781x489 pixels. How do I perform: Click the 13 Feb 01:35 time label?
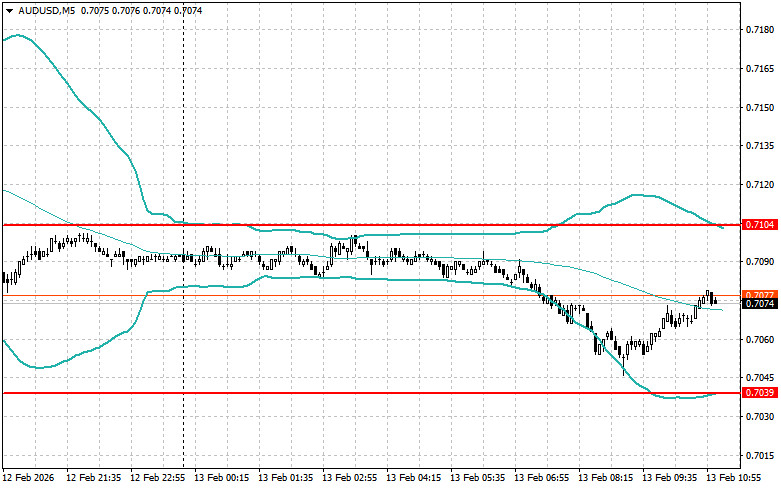click(285, 478)
